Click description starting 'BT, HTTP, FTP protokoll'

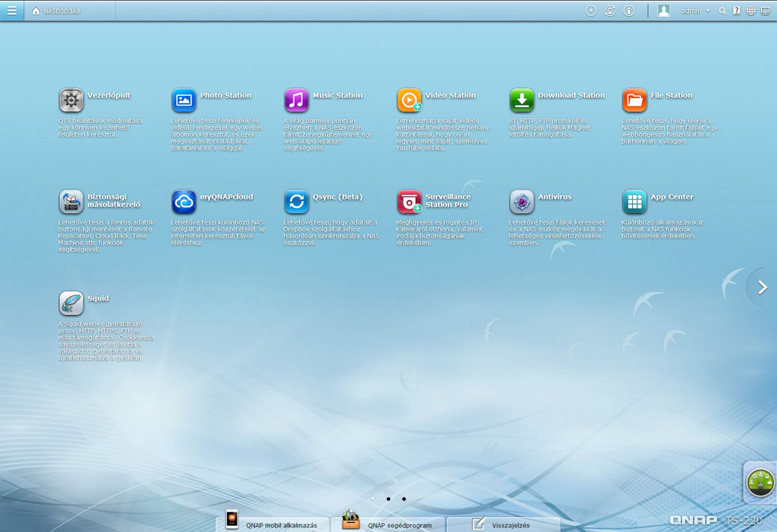tap(549, 127)
